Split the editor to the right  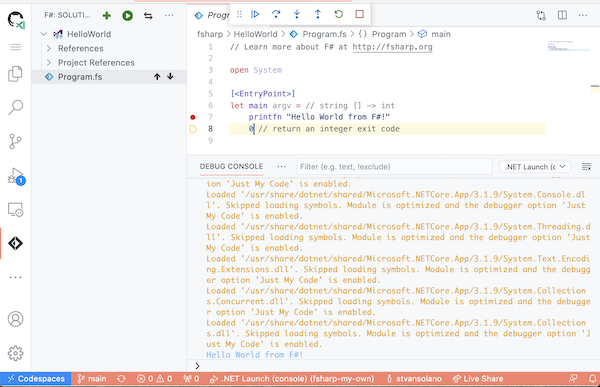(x=562, y=15)
